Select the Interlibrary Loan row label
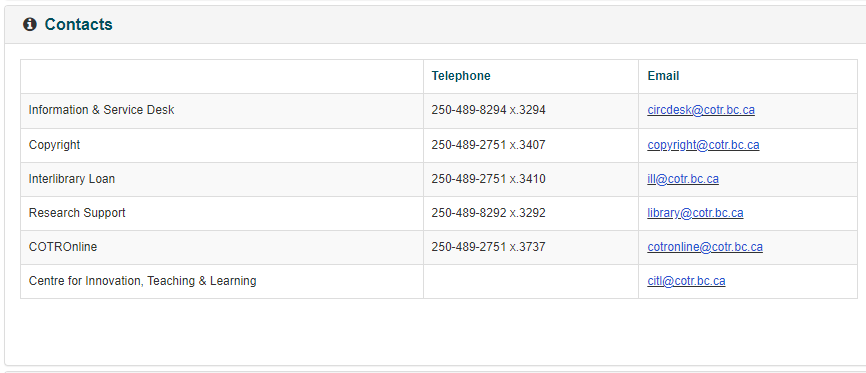 [x=72, y=179]
